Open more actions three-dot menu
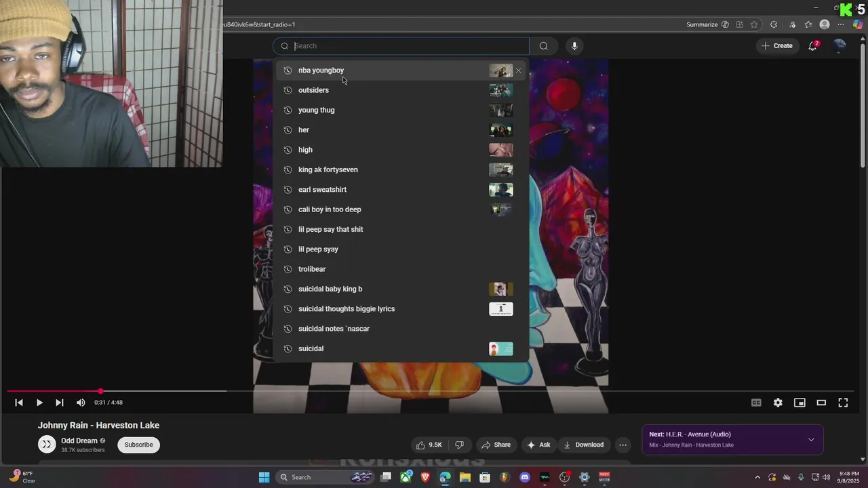Screen dimensions: 868x488 (x=623, y=445)
